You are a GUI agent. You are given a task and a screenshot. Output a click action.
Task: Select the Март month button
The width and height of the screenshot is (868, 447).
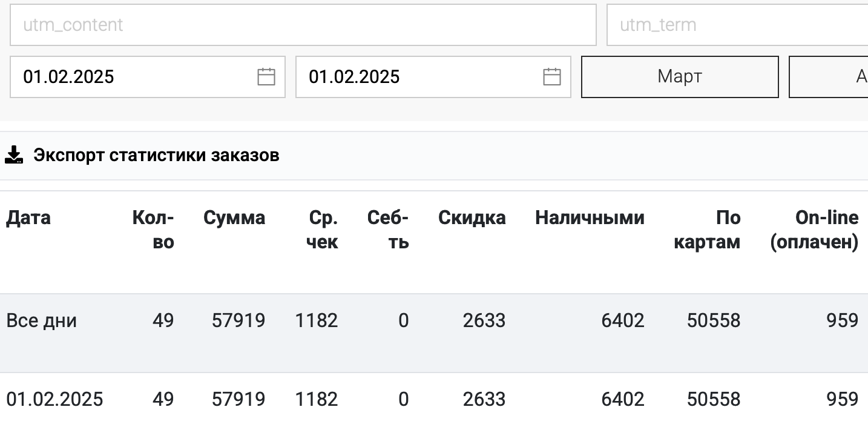pyautogui.click(x=680, y=77)
